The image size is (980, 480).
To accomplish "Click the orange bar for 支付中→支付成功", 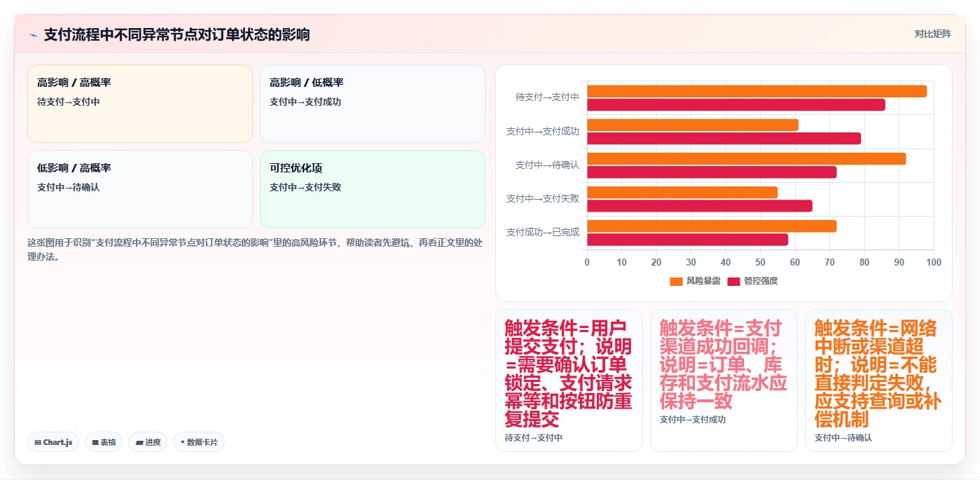I will tap(693, 125).
